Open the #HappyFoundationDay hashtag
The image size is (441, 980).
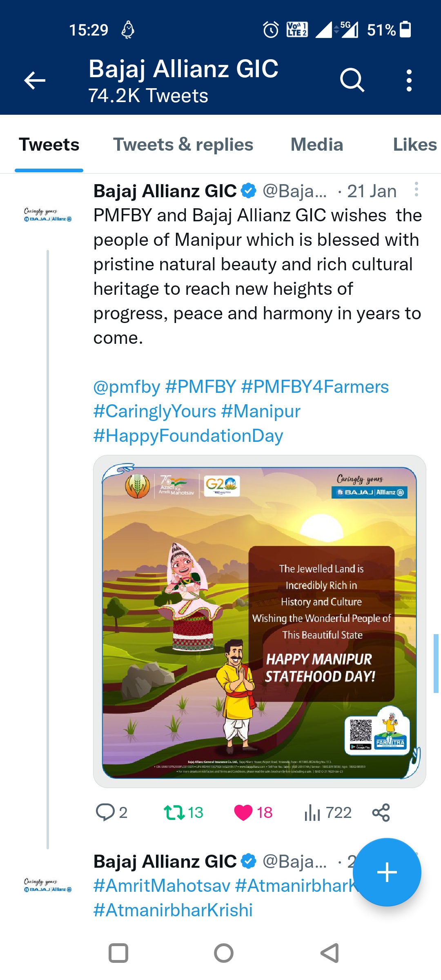(188, 436)
